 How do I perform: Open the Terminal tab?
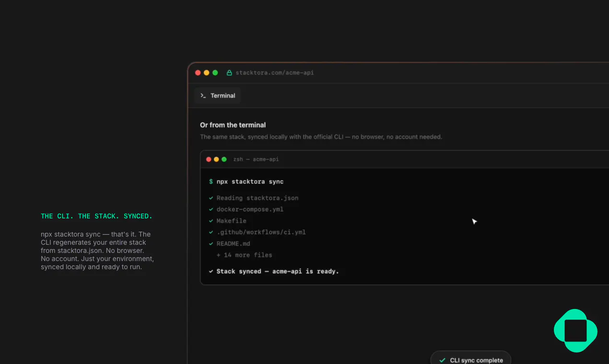coord(218,96)
